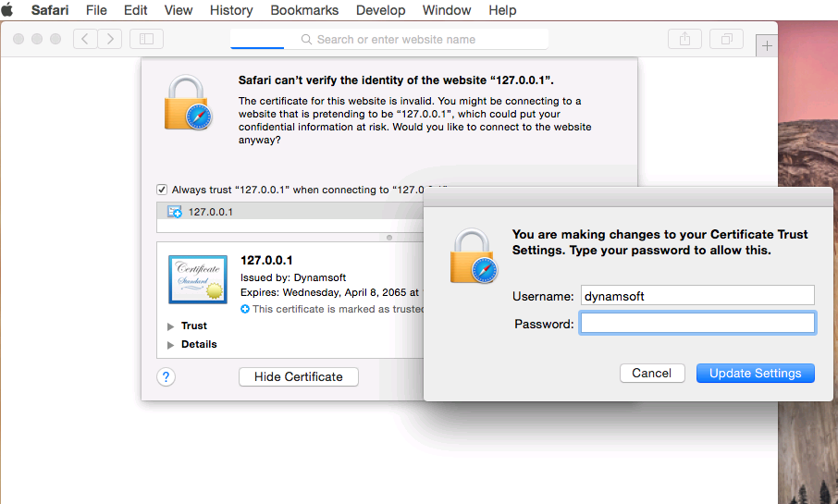Uncheck Always trust "127.0.0.1" checkbox
Screen dimensions: 838x504
pos(163,190)
